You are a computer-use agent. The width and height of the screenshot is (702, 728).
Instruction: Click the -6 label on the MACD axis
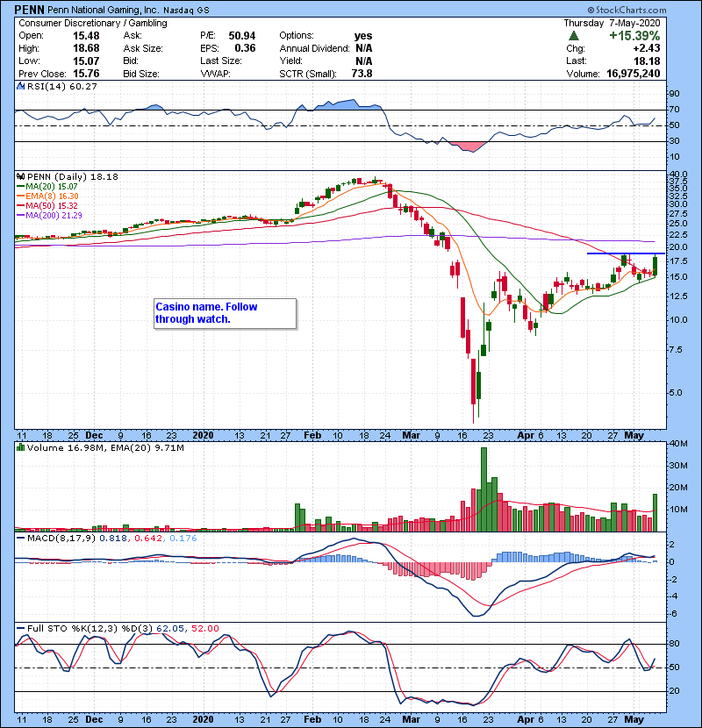pyautogui.click(x=674, y=614)
